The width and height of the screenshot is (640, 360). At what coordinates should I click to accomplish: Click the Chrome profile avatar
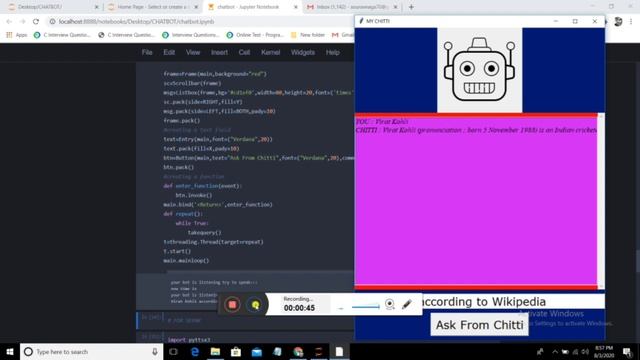(x=618, y=22)
